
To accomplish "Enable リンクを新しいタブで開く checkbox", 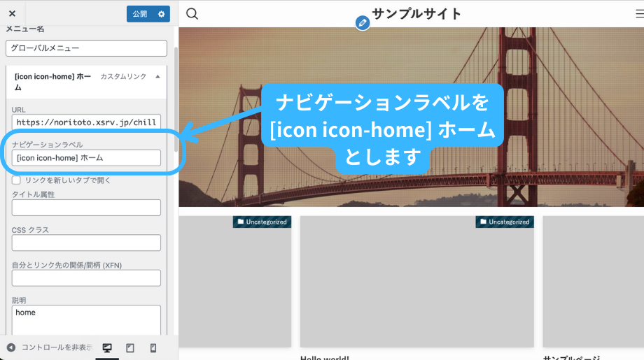I will pyautogui.click(x=16, y=180).
